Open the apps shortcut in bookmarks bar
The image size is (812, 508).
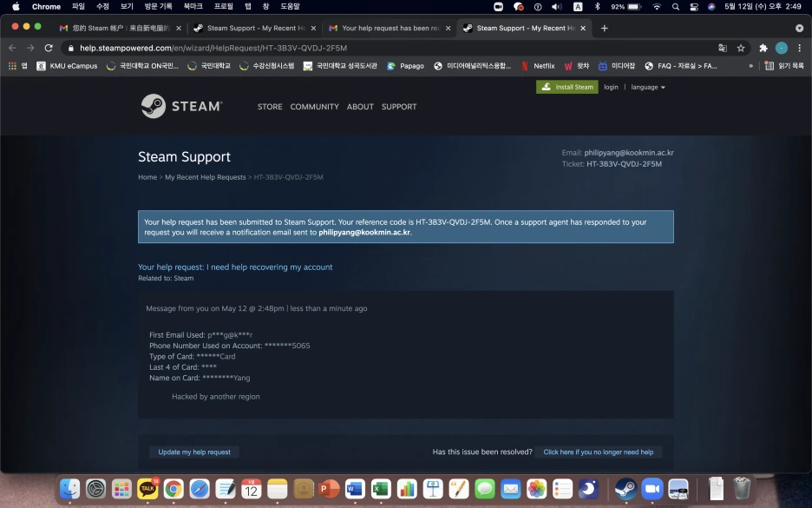(x=17, y=66)
